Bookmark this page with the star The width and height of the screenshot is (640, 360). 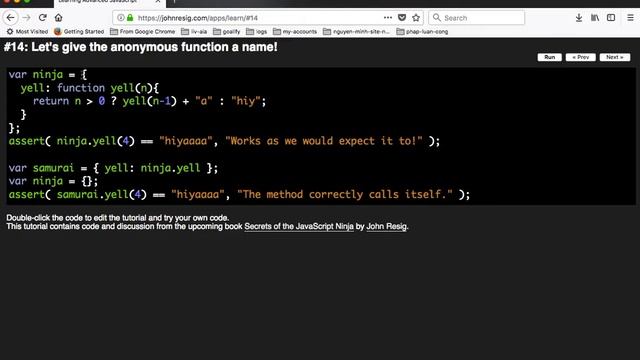click(x=416, y=18)
